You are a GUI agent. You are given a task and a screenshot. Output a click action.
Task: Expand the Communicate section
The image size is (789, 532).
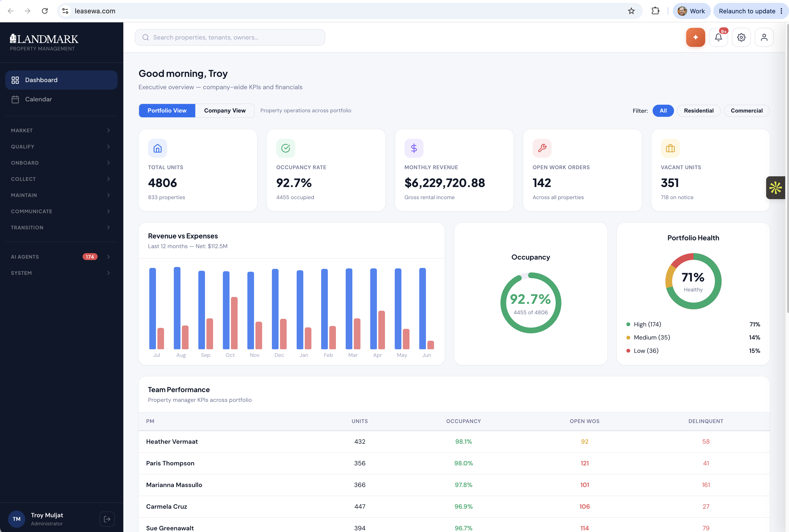61,211
